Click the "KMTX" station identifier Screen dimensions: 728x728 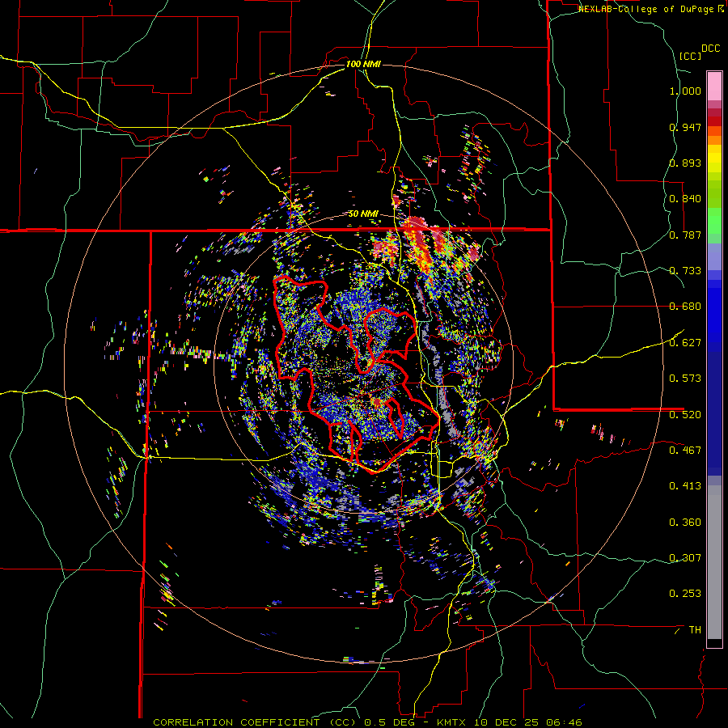pyautogui.click(x=455, y=722)
